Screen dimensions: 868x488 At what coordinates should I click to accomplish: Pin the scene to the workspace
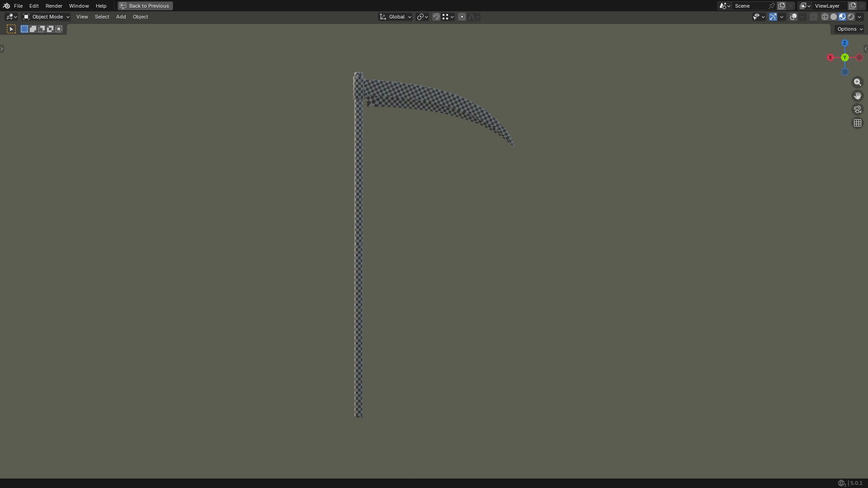[772, 6]
